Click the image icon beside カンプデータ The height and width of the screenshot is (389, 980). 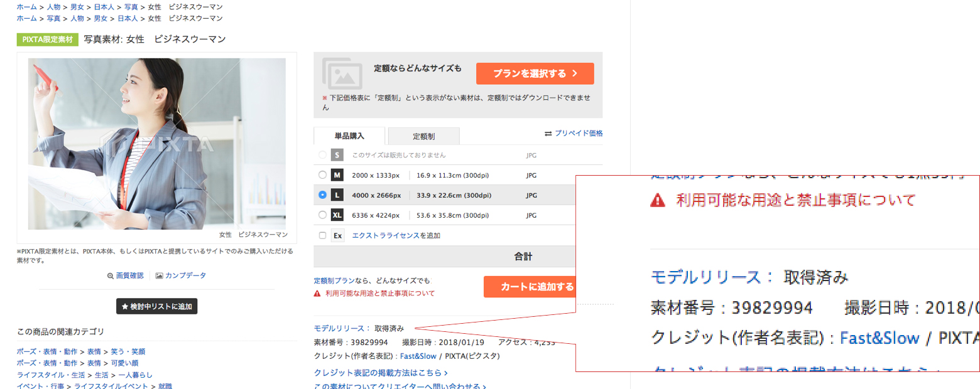click(160, 275)
